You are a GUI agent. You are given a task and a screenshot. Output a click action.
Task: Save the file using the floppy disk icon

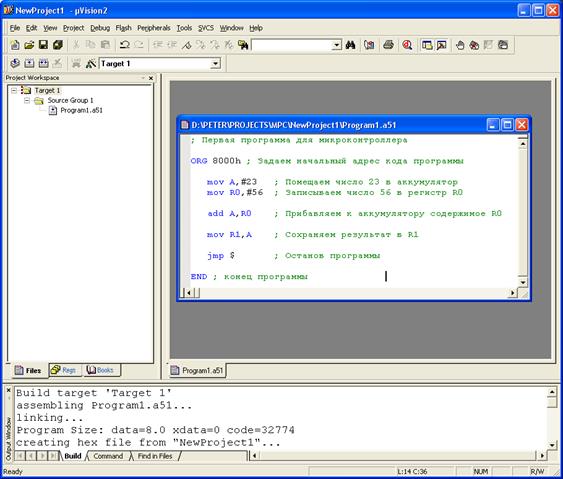43,45
